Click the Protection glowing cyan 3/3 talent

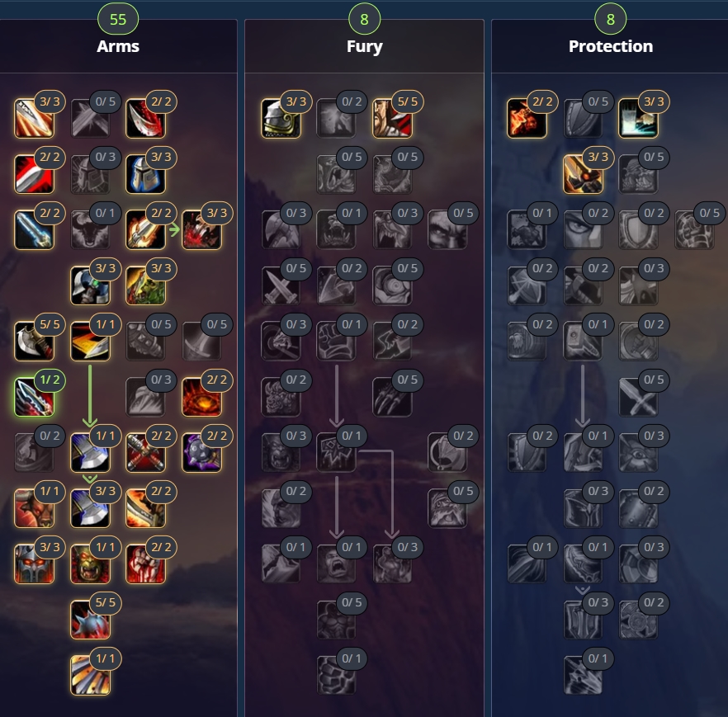638,118
